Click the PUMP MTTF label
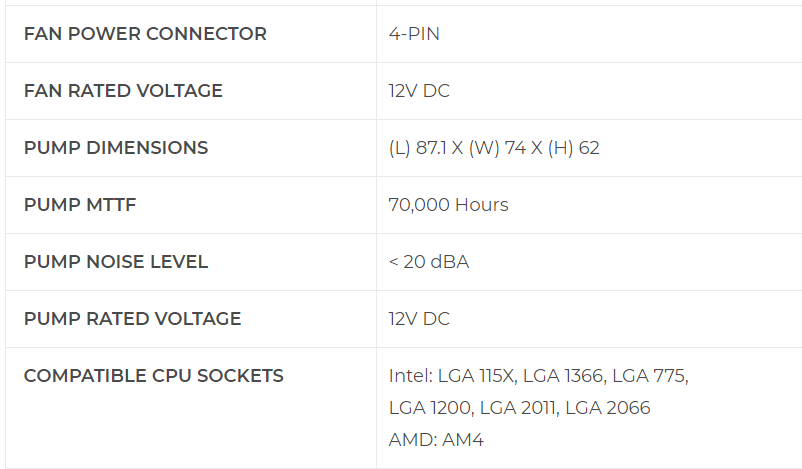 point(80,205)
